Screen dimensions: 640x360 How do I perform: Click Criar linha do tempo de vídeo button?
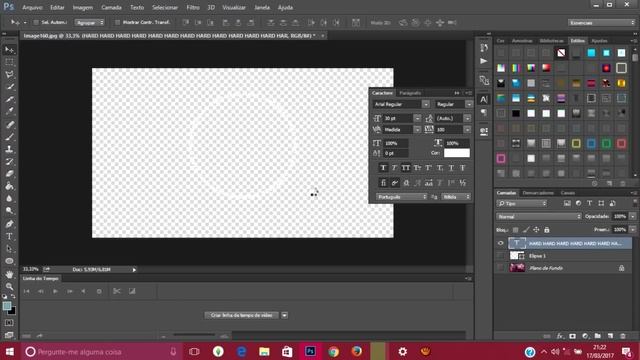242,315
